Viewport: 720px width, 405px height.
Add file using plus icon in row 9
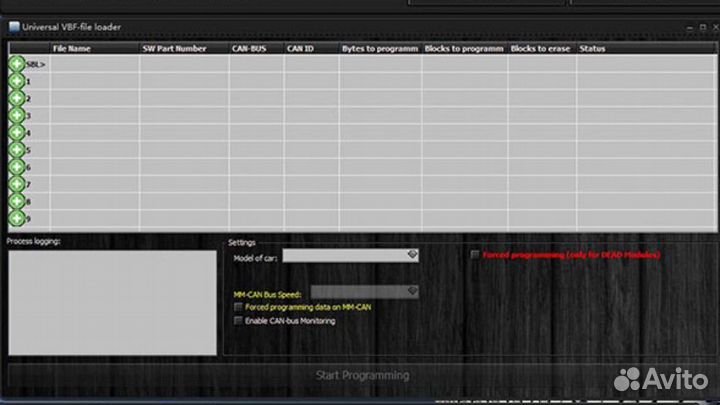coord(17,218)
